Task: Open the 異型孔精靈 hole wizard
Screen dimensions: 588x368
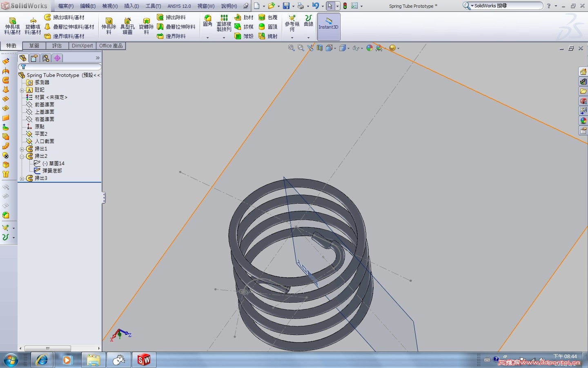Action: click(x=127, y=26)
